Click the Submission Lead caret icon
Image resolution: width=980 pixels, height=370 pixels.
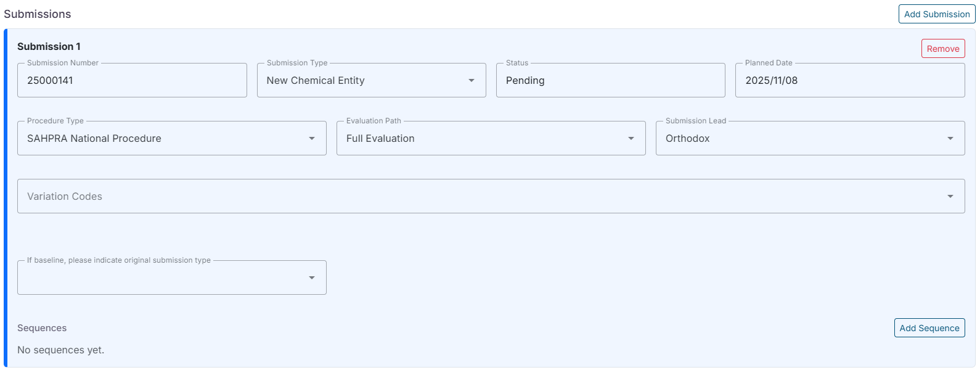click(950, 139)
